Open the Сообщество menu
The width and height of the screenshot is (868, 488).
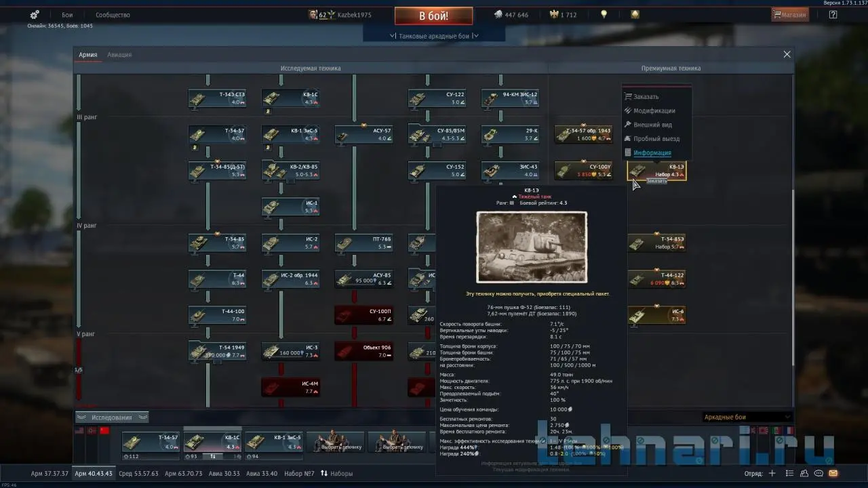[113, 15]
